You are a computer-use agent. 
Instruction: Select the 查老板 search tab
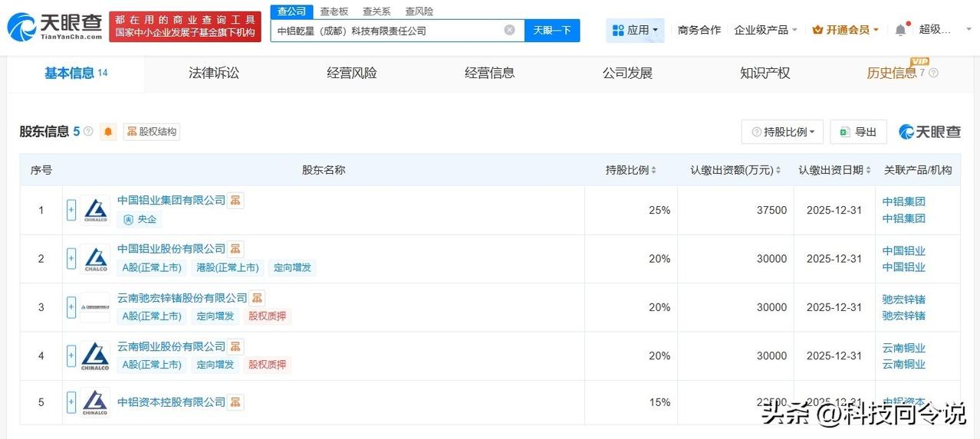pyautogui.click(x=334, y=11)
